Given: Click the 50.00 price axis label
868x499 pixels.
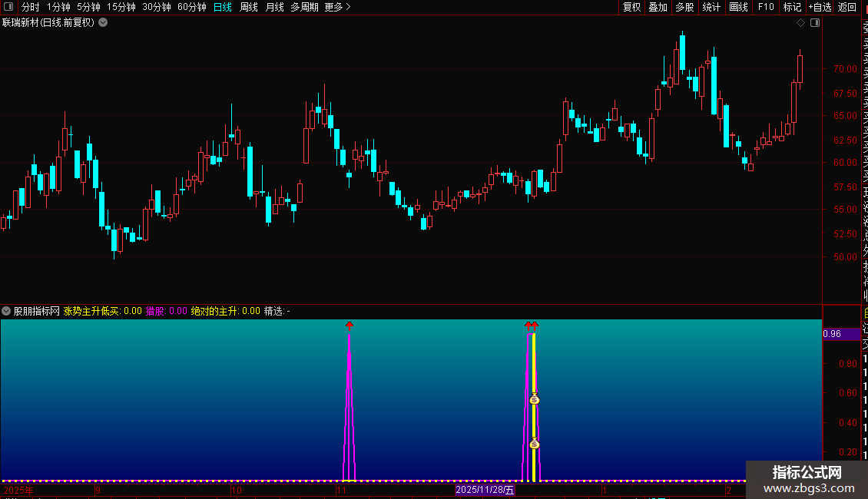Looking at the screenshot, I should click(845, 256).
